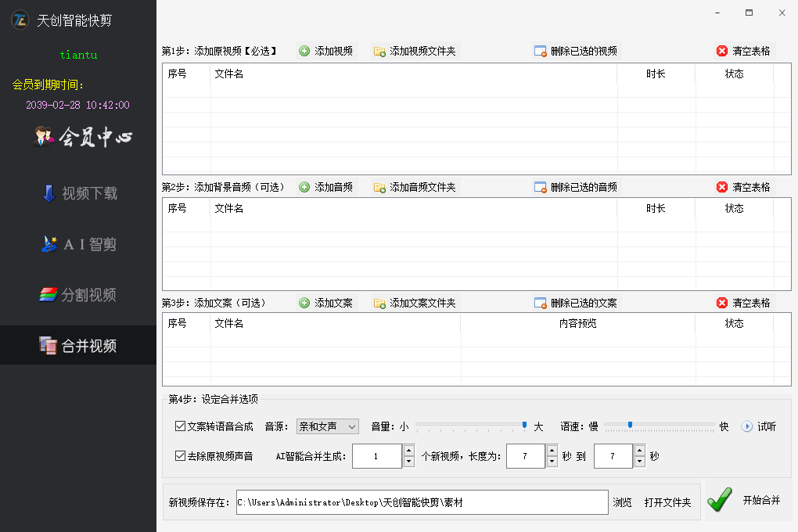
Task: Toggle the 去除原视频声音 checkbox
Action: (x=180, y=455)
